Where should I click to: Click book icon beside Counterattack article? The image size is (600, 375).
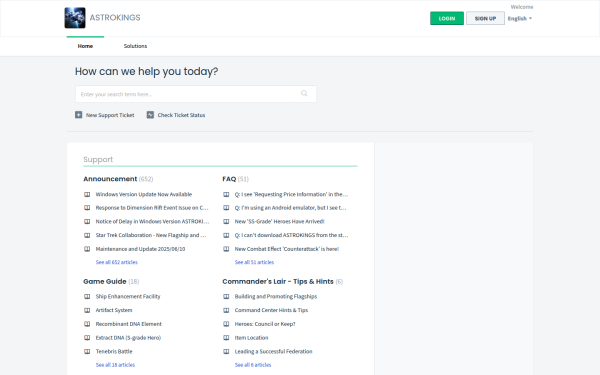tap(226, 249)
